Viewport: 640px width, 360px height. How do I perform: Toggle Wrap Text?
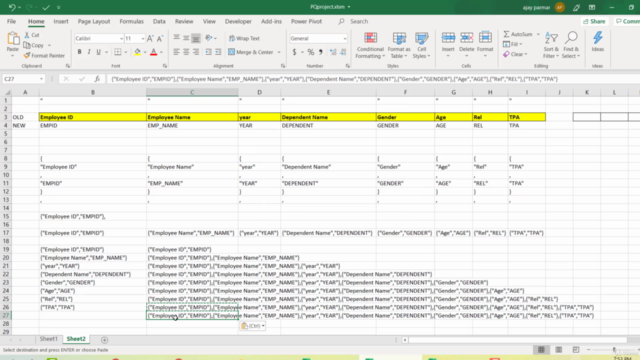[244, 38]
